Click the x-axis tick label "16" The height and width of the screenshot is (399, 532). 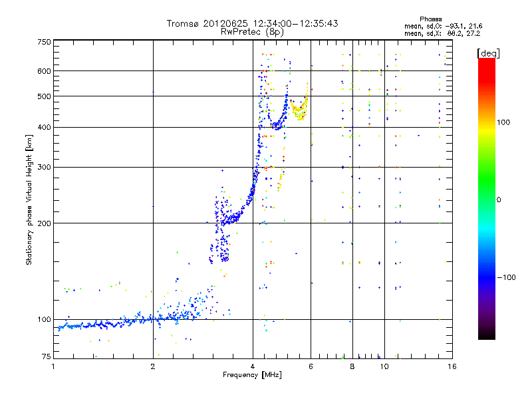(452, 366)
